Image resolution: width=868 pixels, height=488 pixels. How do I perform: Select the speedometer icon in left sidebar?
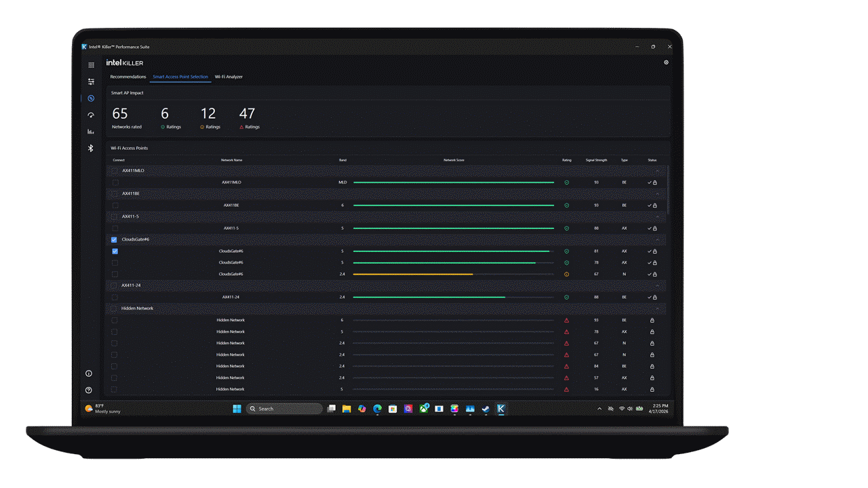(91, 115)
